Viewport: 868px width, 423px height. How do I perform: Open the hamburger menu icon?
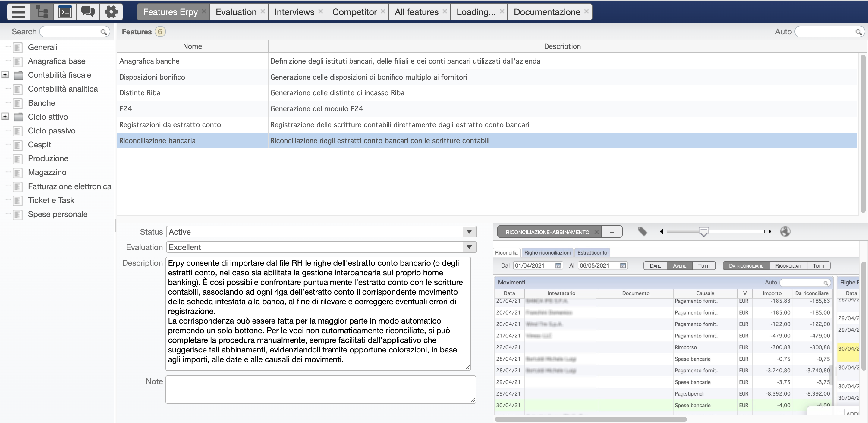18,12
